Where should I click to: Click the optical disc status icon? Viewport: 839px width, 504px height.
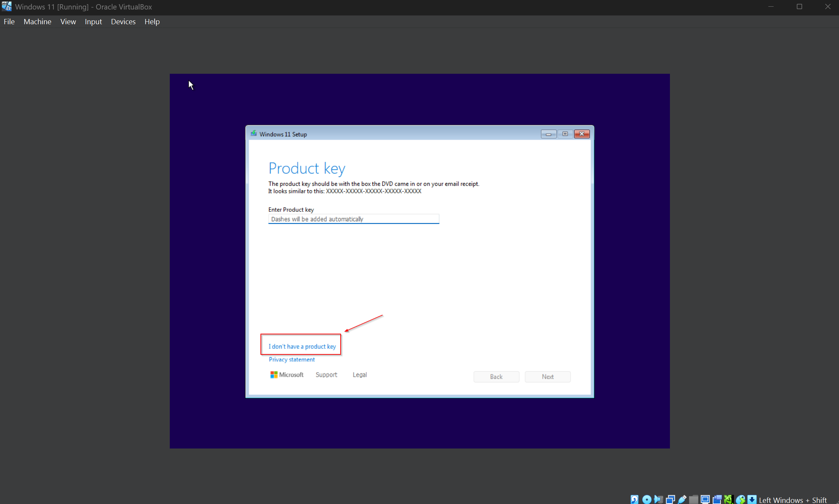point(647,499)
